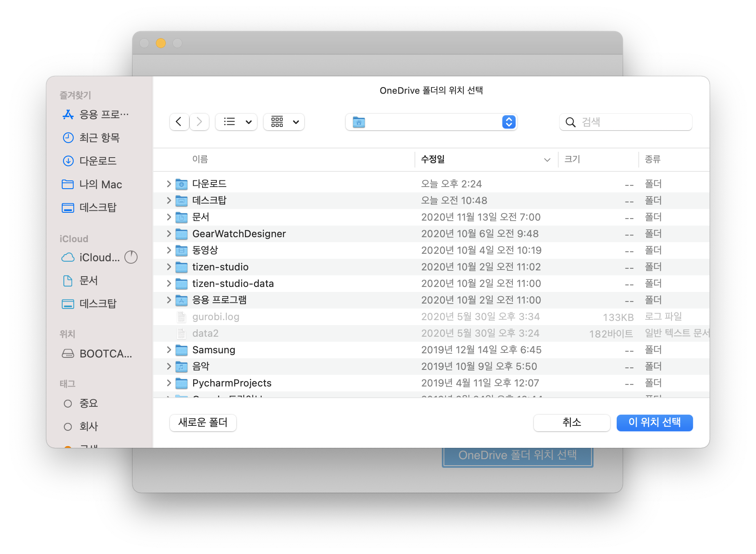This screenshot has height=554, width=756.
Task: Sort by the 이름 column header
Action: 200,159
